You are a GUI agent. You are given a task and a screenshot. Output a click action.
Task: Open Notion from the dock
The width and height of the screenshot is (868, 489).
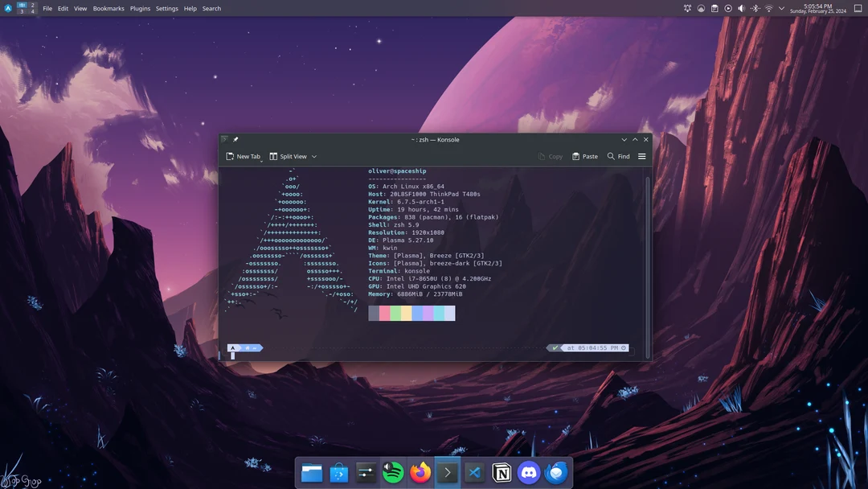pyautogui.click(x=502, y=473)
